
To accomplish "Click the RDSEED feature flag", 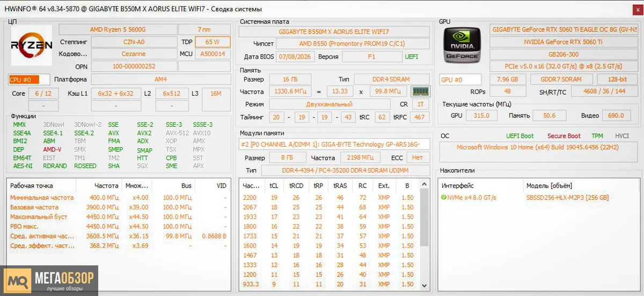I will coord(85,166).
